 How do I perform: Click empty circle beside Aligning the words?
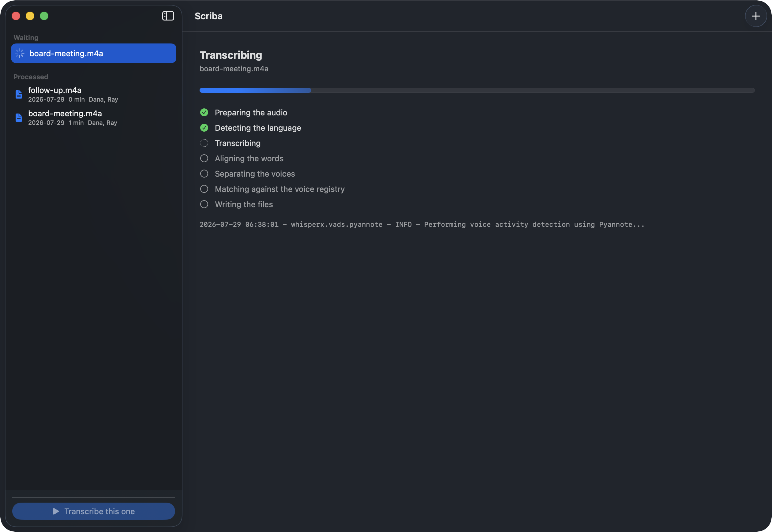pyautogui.click(x=204, y=159)
